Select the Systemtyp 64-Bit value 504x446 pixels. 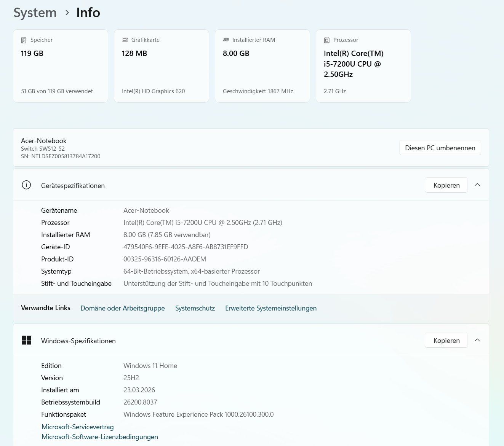(x=192, y=271)
